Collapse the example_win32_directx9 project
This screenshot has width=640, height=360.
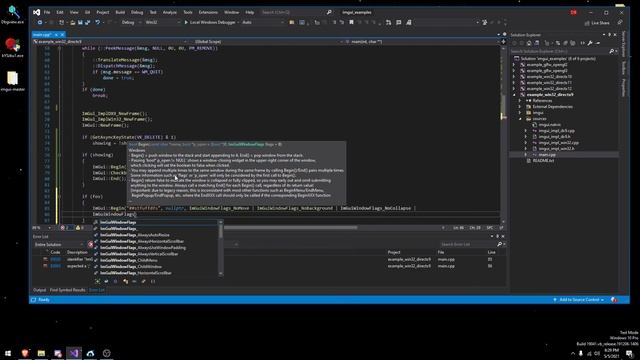(x=514, y=95)
